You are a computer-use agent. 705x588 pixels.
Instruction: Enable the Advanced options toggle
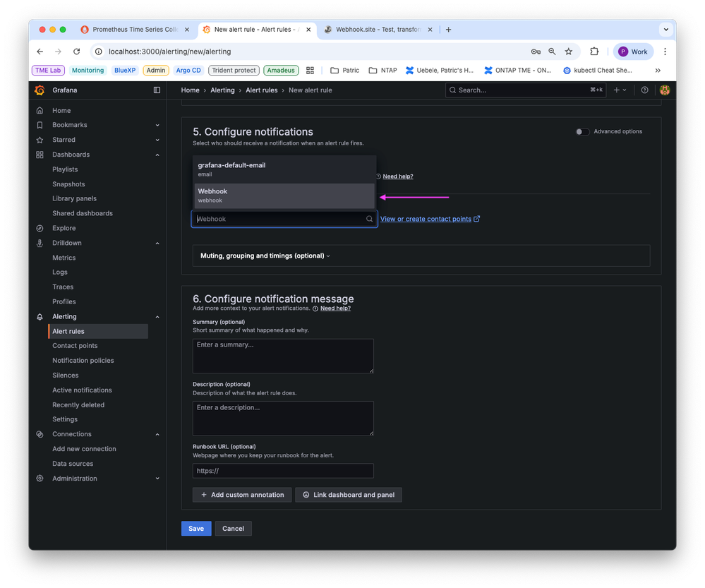click(x=582, y=131)
